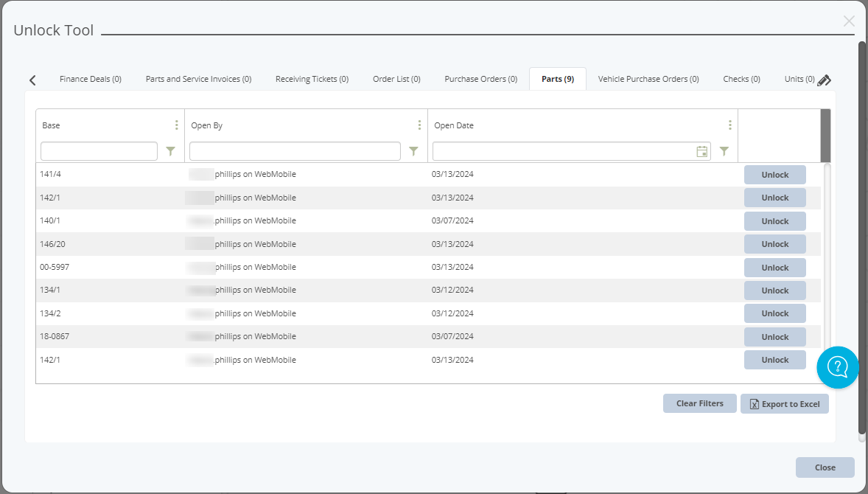Switch to Vehicle Purchase Orders tab
This screenshot has width=868, height=494.
tap(648, 79)
